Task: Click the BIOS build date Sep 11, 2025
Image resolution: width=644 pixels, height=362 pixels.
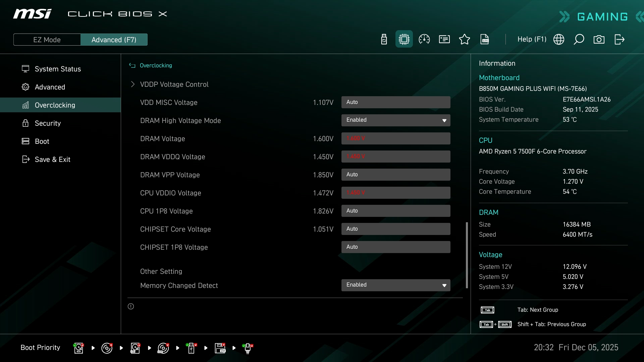Action: pos(580,110)
